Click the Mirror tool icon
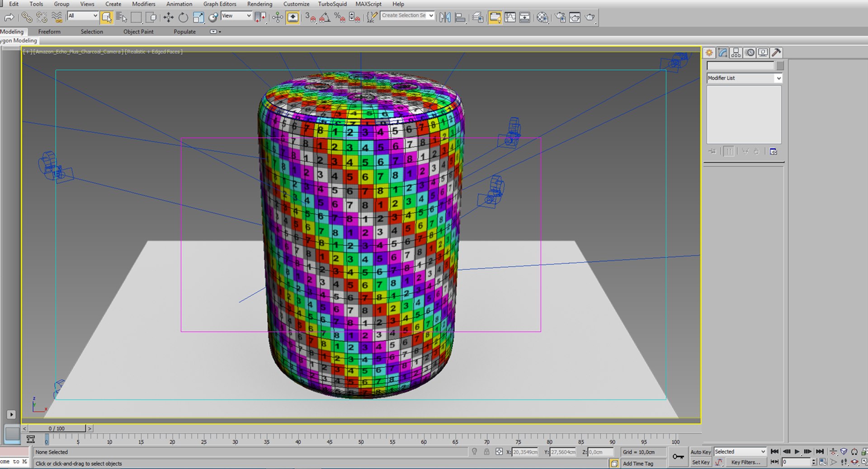The height and width of the screenshot is (469, 868). pos(445,17)
